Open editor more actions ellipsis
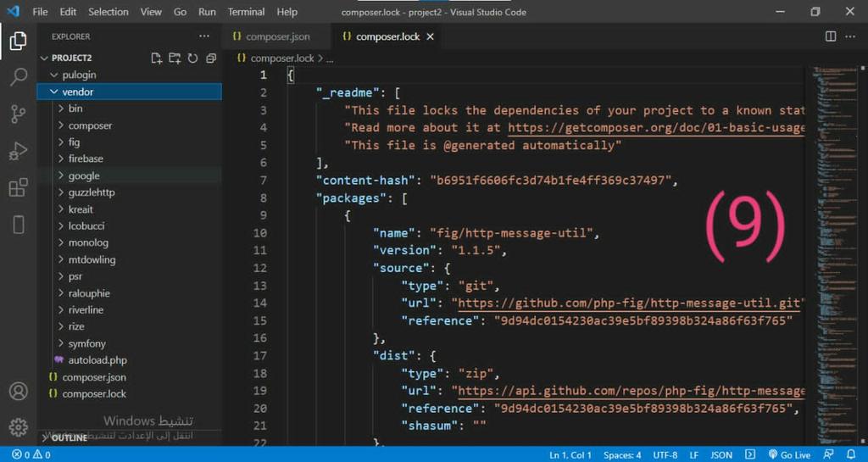The height and width of the screenshot is (462, 868). 850,36
